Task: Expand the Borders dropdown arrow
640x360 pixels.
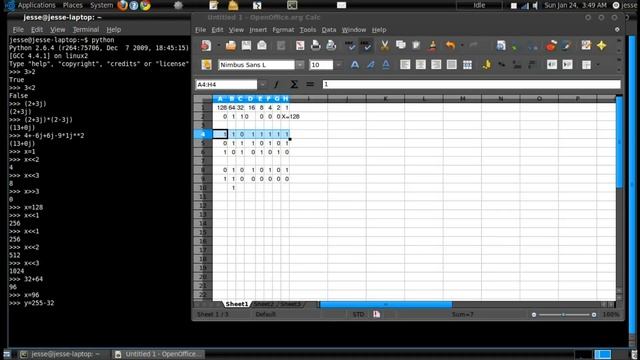Action: 598,64
